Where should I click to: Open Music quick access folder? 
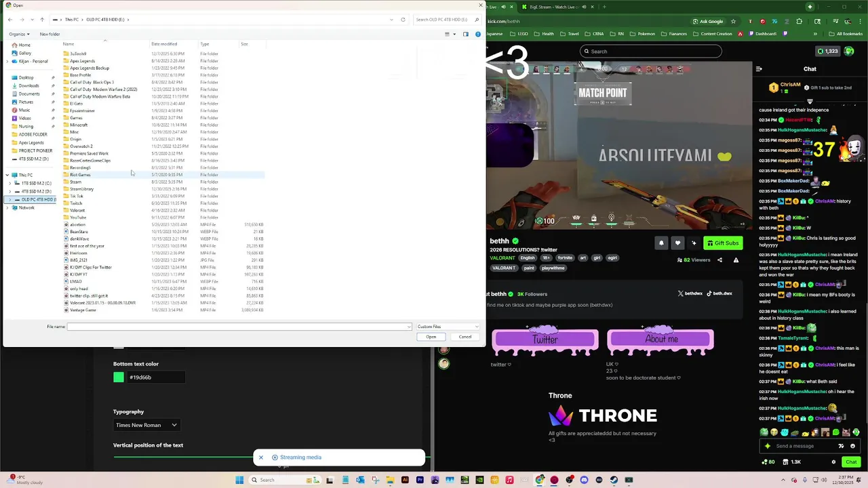24,110
